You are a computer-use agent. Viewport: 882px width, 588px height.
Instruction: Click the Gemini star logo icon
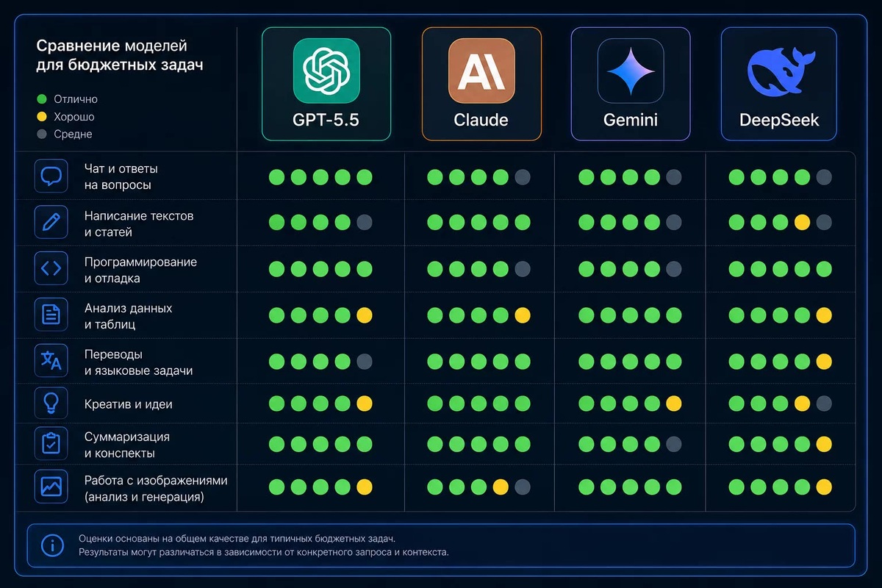click(631, 71)
